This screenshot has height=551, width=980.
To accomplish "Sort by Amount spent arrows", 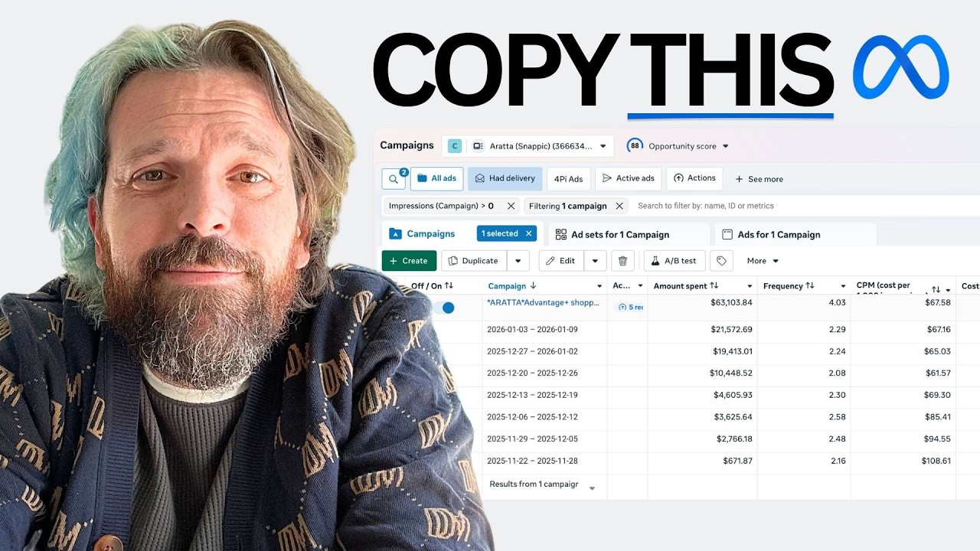I will click(x=714, y=285).
